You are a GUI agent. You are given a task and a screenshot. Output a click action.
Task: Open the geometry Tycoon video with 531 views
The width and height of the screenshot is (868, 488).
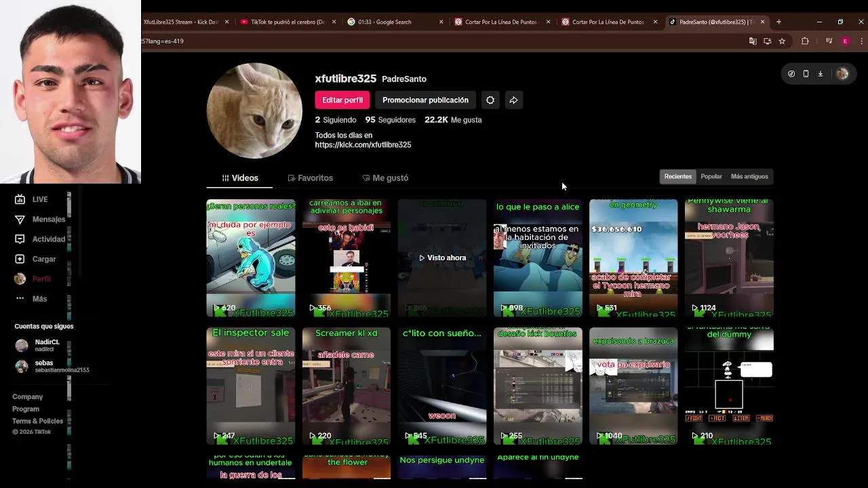pos(633,258)
